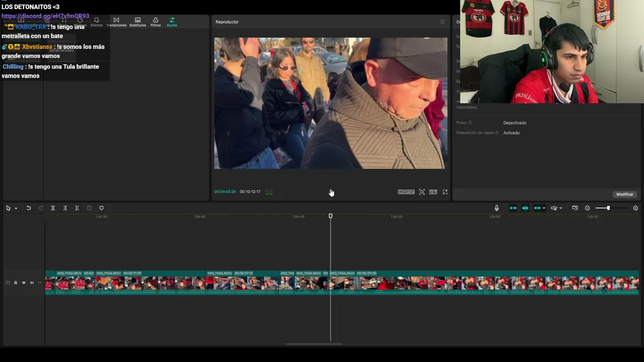Open the Reproductor panel menu
644x362 pixels.
(442, 22)
